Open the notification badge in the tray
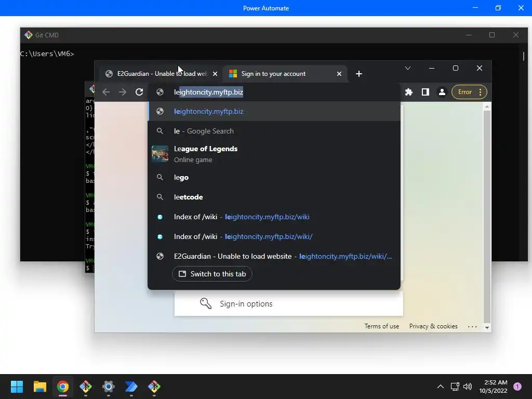Screen dimensions: 532x399 click(517, 387)
